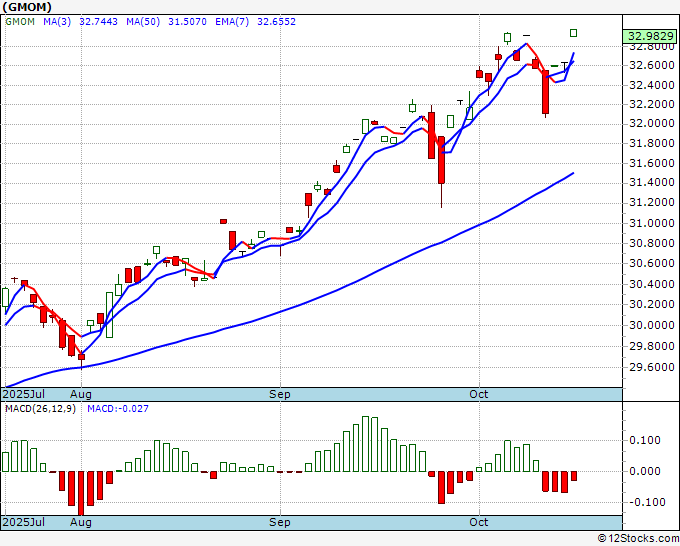Click Aug on the MACD date axis
Image resolution: width=680 pixels, height=546 pixels.
81,522
